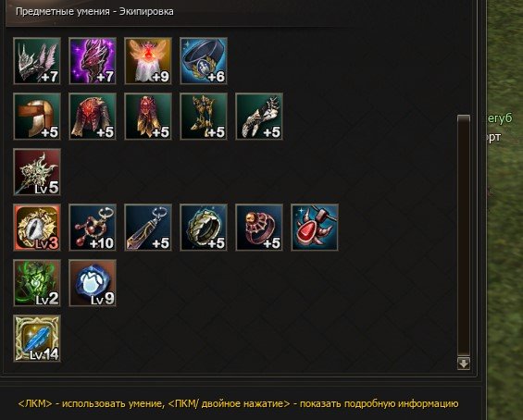Select the gauntlets +5 skill icon

click(x=259, y=117)
